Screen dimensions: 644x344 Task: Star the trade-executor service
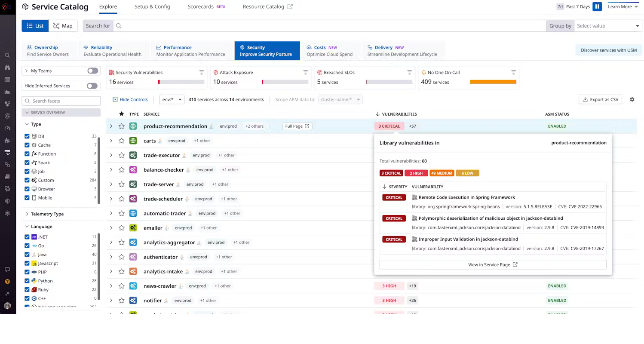[122, 155]
